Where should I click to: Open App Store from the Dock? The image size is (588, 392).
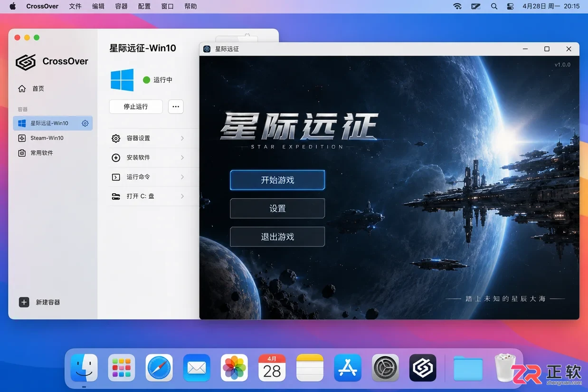click(x=348, y=368)
